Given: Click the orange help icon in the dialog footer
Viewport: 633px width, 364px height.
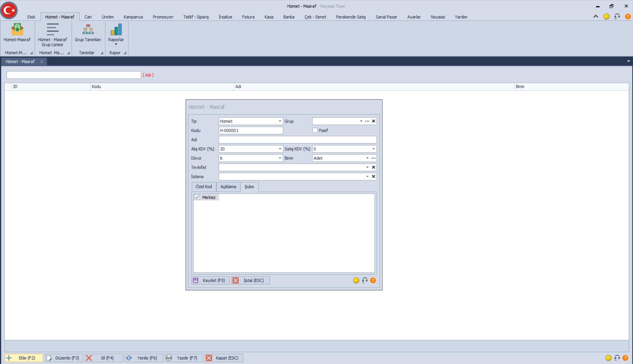Looking at the screenshot, I should [373, 280].
